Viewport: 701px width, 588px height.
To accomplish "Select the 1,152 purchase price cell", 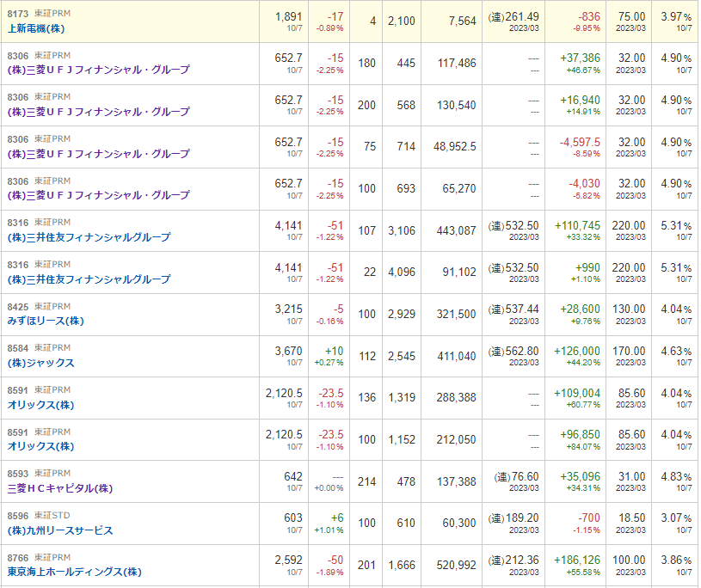I will click(402, 439).
